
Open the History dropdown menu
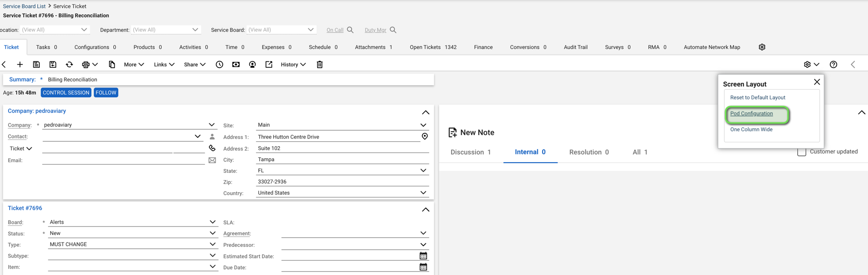pos(293,64)
